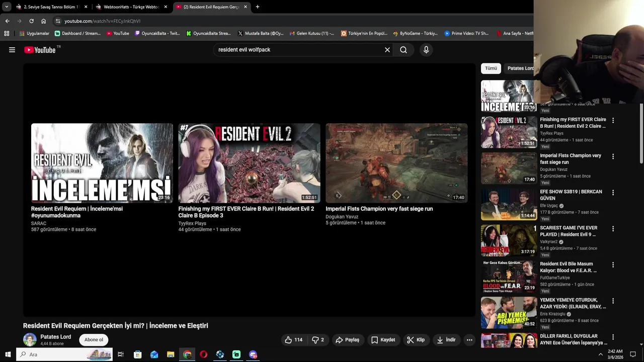Viewport: 644px width, 362px height.
Task: Open the Prime Video bookmark
Action: tap(466, 34)
